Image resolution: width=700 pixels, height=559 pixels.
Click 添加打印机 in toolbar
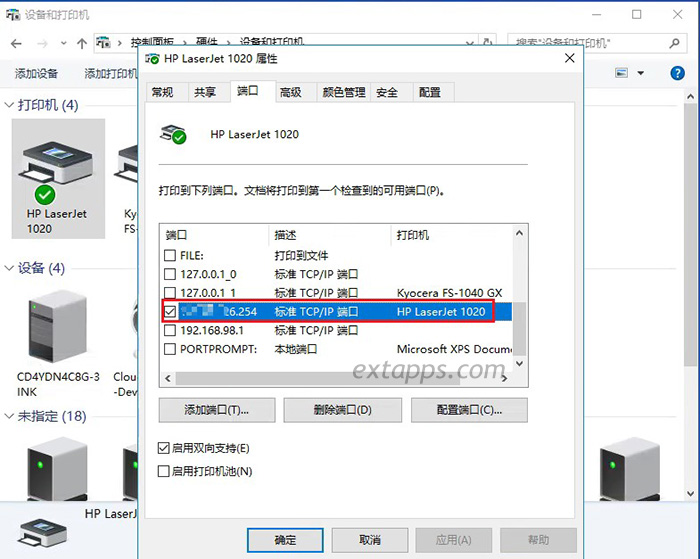111,74
